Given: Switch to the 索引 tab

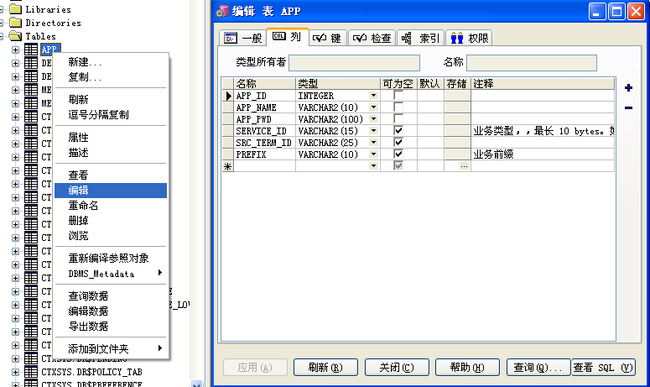Looking at the screenshot, I should click(x=421, y=38).
